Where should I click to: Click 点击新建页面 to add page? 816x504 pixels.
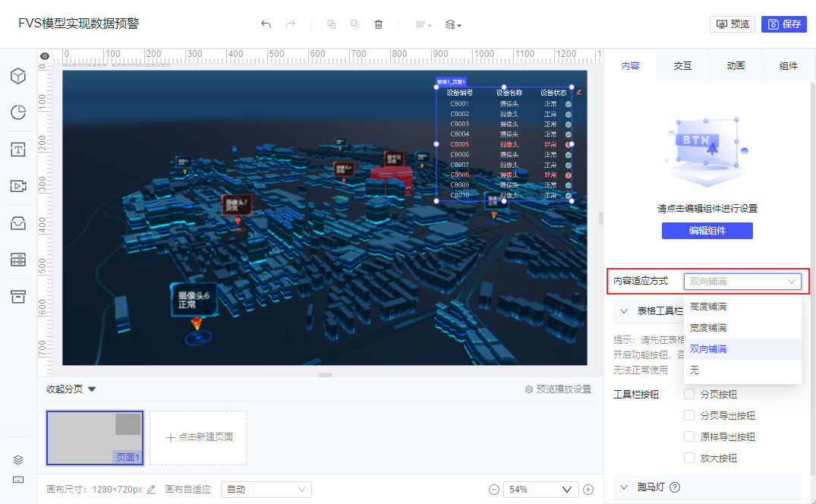(198, 437)
